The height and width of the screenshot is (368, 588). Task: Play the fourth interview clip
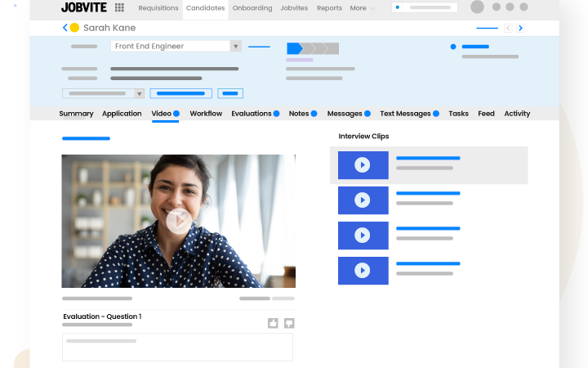(363, 271)
